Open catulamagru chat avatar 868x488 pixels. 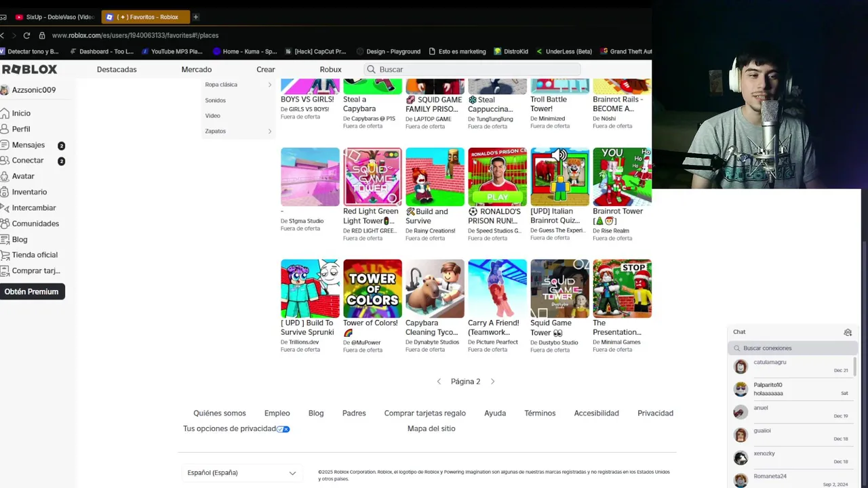pos(741,367)
